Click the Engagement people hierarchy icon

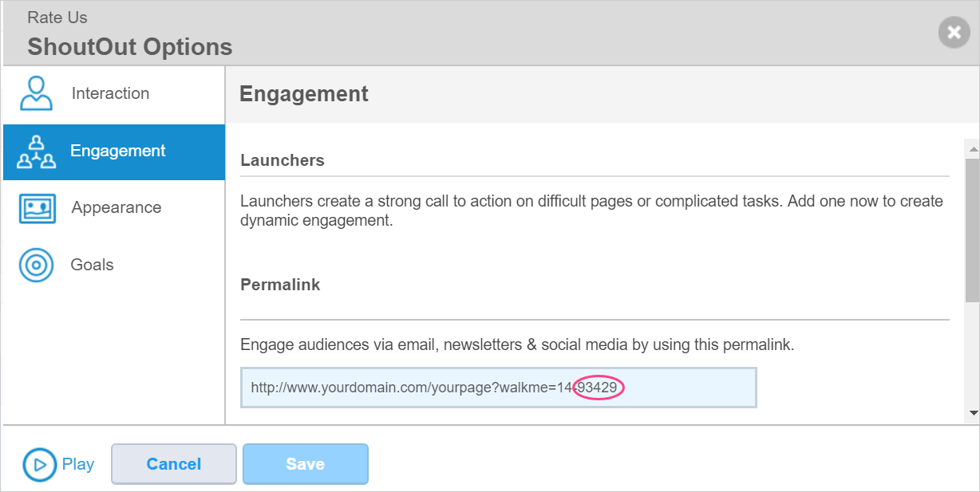coord(37,152)
